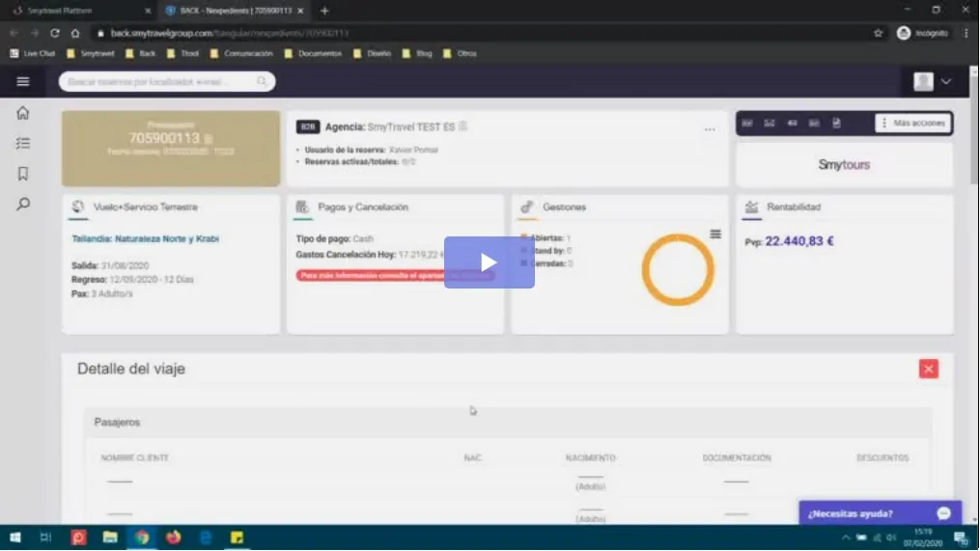Open Tailandia: Naturaleza Norte y Krabi link
The height and width of the screenshot is (551, 980).
tap(146, 238)
